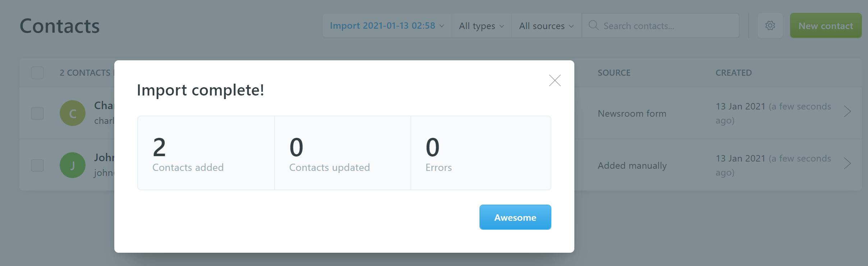Click the 2 Contacts added stat

pos(206,153)
